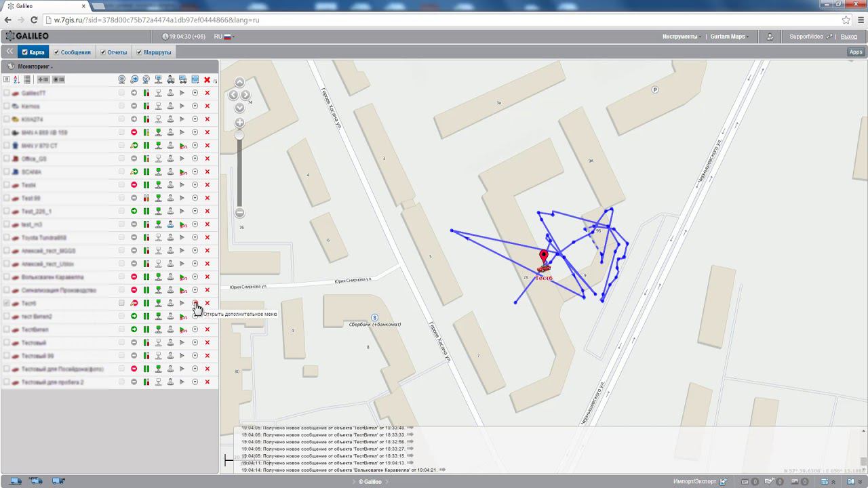Screen dimensions: 868x488
Task: Sort the unit list alphabetically
Action: coord(16,79)
